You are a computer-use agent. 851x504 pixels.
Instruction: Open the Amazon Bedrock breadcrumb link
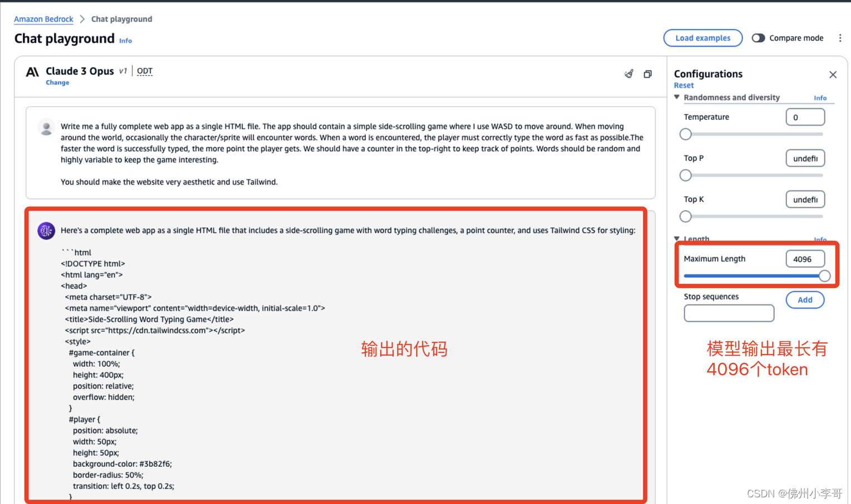pyautogui.click(x=43, y=19)
